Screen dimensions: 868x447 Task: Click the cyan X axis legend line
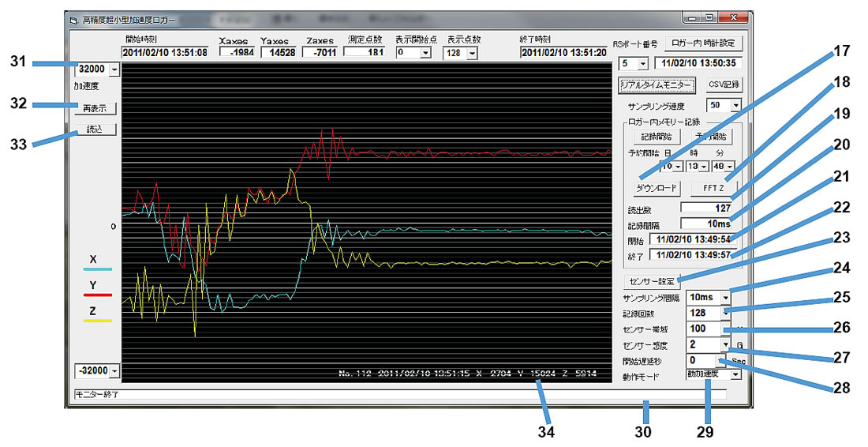[93, 270]
